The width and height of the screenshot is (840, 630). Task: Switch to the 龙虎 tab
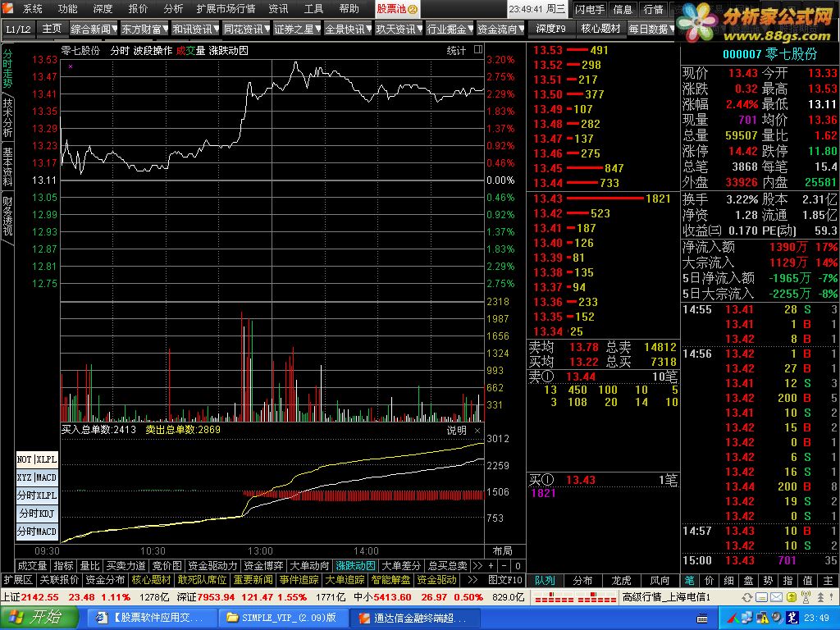[x=622, y=581]
